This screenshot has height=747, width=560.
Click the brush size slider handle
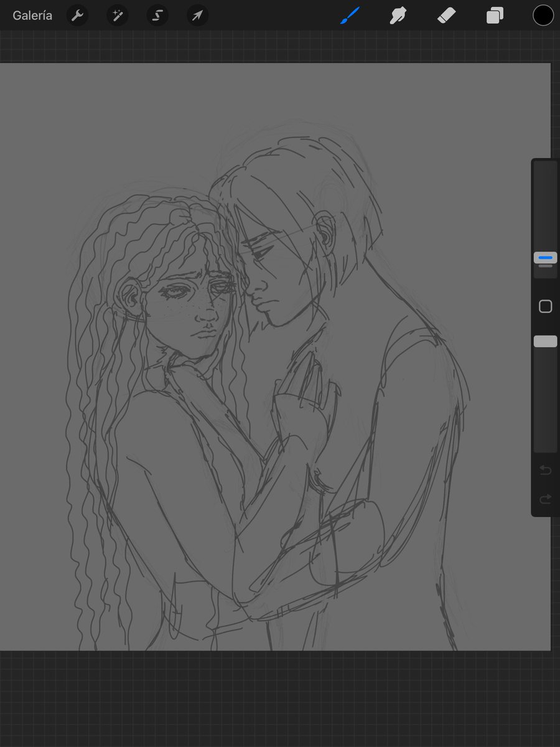546,257
